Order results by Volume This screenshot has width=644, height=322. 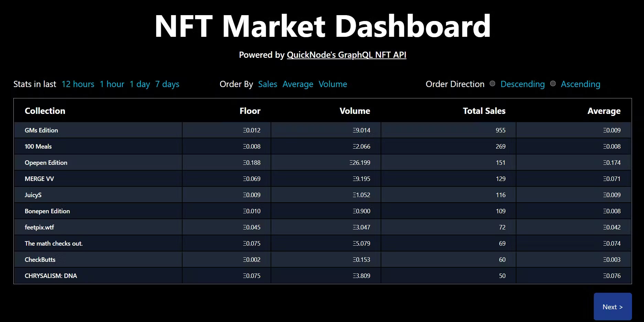pyautogui.click(x=332, y=84)
